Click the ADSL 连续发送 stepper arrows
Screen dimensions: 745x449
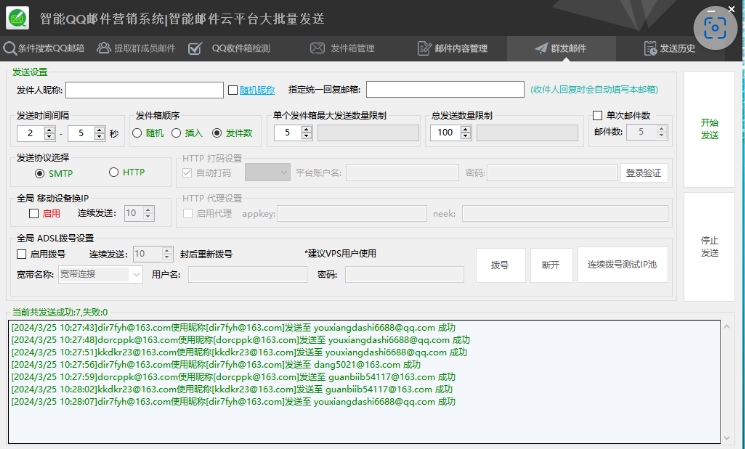pos(166,254)
